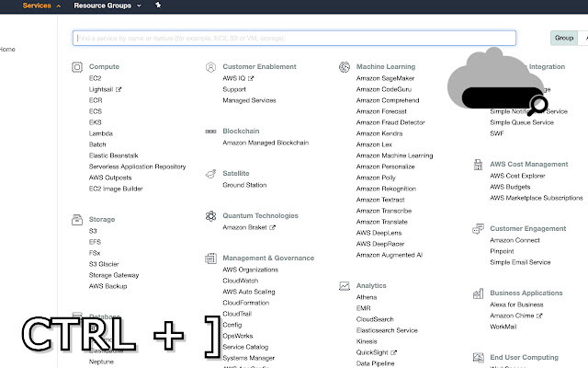
Task: Open CloudTrail
Action: (237, 314)
